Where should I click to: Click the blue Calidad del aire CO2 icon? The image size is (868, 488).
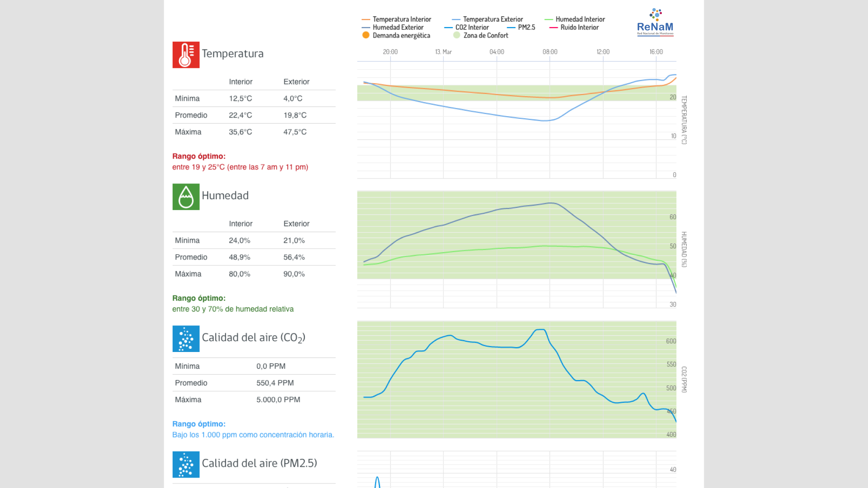[186, 338]
